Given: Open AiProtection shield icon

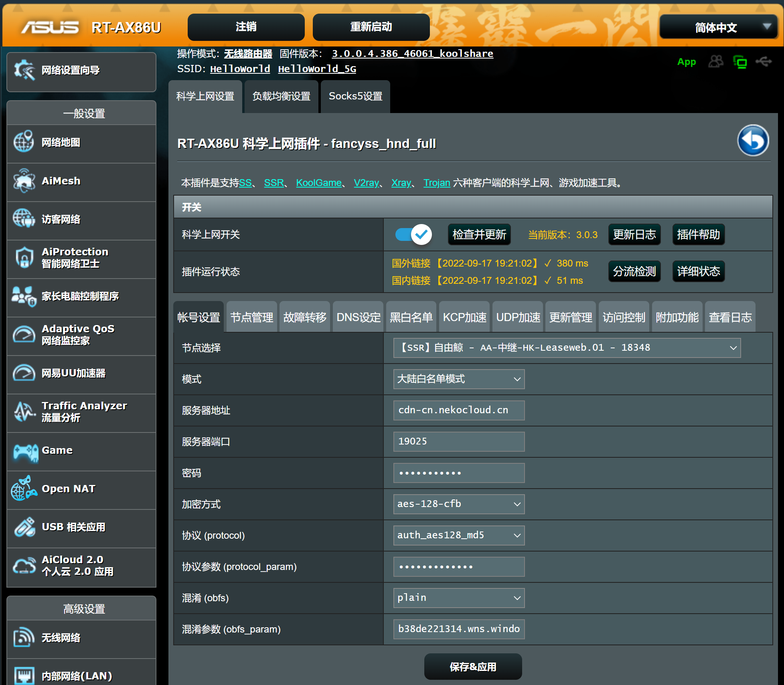Looking at the screenshot, I should (x=24, y=257).
